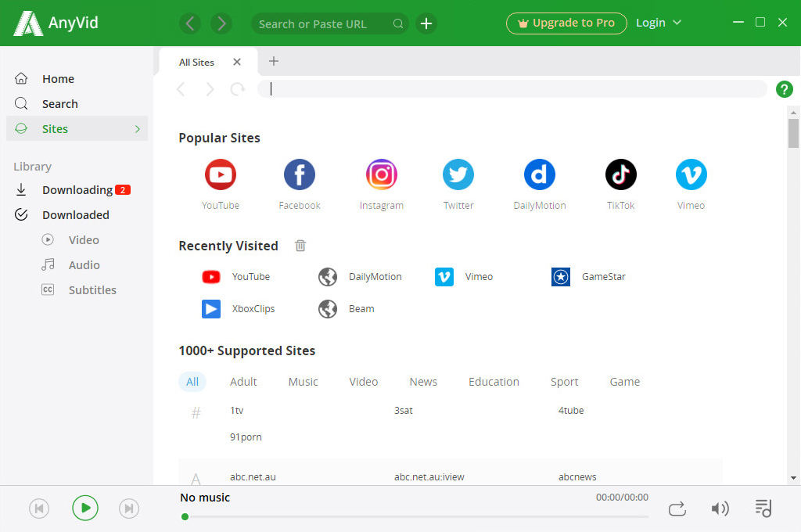Open XboxClips in Recently Visited
Screen dimensions: 801x532
(239, 309)
